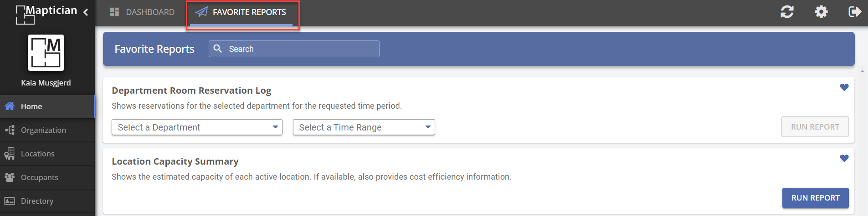Open the Select a Time Range dropdown
The image size is (868, 216).
[x=364, y=127]
